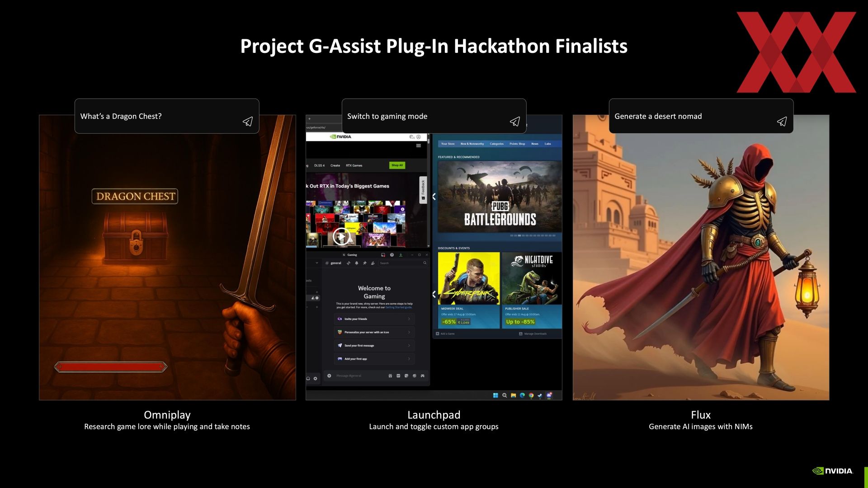Open Steam 'Points Shop' tab
This screenshot has width=868, height=488.
click(x=517, y=144)
